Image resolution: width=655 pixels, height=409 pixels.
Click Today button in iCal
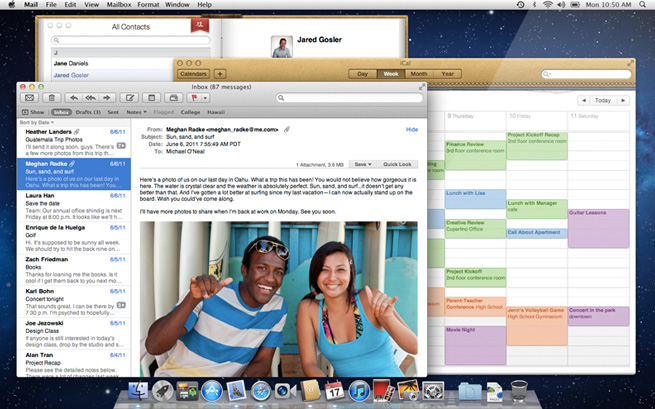(x=602, y=100)
